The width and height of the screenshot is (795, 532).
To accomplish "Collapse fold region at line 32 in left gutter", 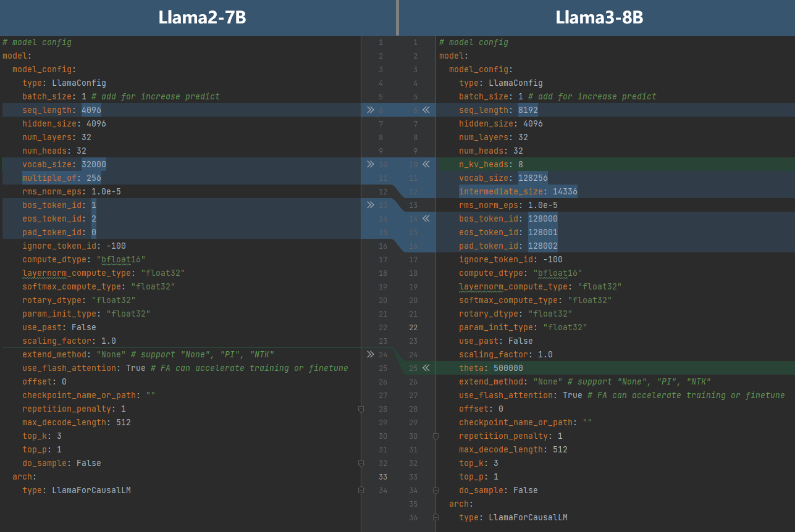I will point(361,463).
